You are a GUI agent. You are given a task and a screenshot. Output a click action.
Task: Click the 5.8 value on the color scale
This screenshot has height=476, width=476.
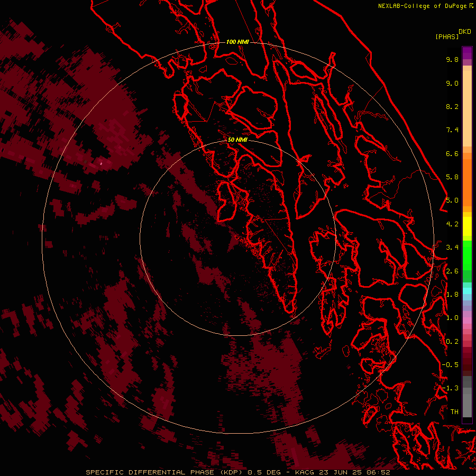tap(452, 177)
